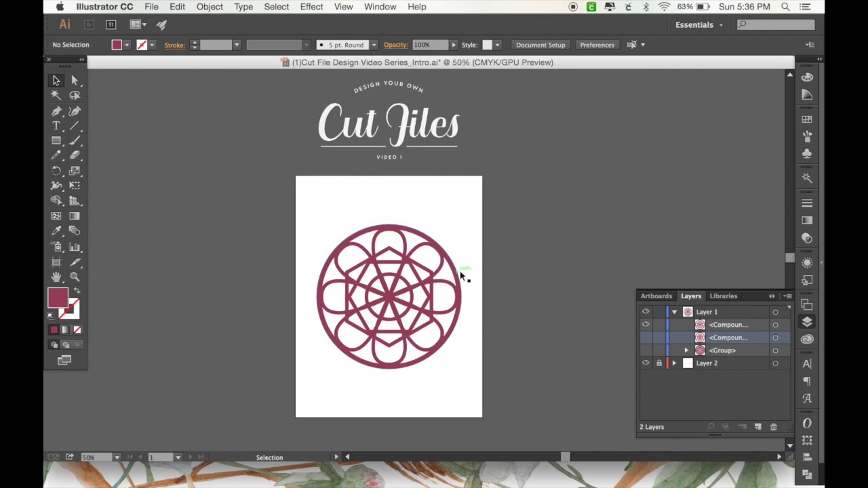This screenshot has height=488, width=868.
Task: Choose the Eraser tool
Action: pyautogui.click(x=75, y=156)
